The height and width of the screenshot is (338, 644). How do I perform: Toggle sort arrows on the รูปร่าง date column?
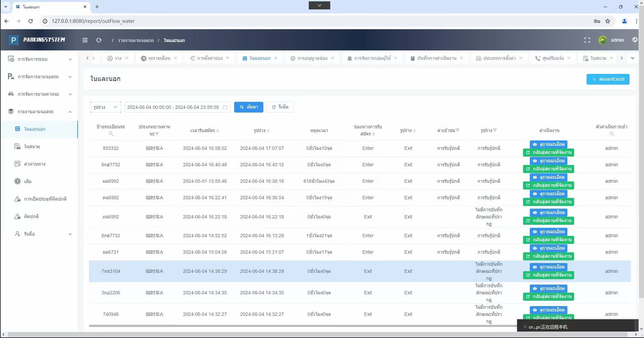coord(268,130)
